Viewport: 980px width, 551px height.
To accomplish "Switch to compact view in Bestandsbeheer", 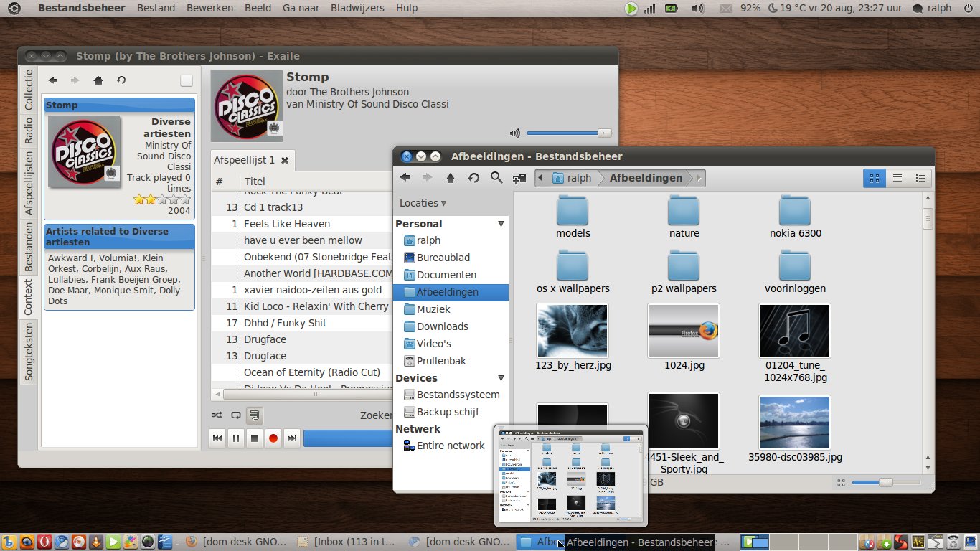I will click(x=920, y=178).
